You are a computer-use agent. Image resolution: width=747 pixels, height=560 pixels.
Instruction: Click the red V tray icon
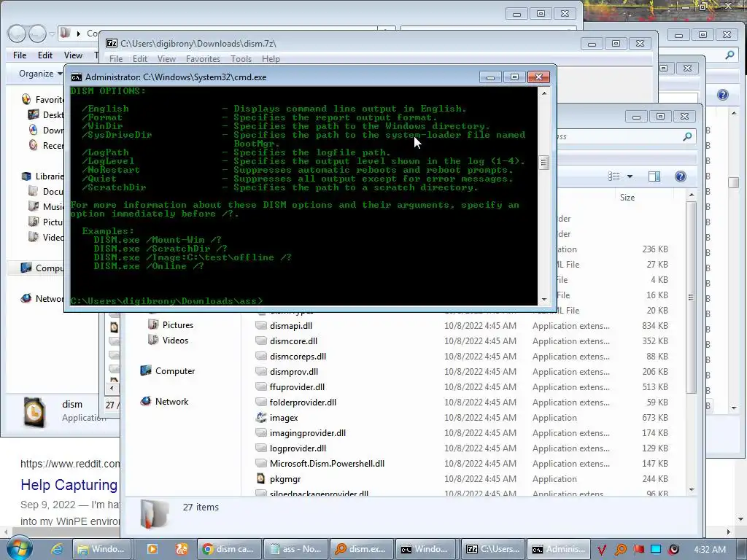pos(602,550)
